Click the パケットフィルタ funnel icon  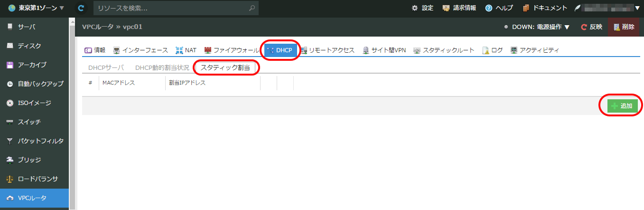[x=10, y=141]
